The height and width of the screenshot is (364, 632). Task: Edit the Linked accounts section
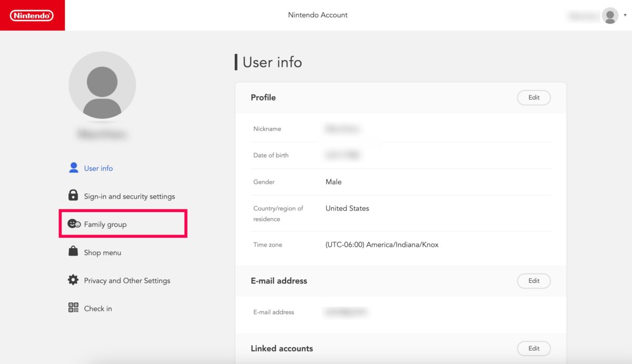coord(534,348)
